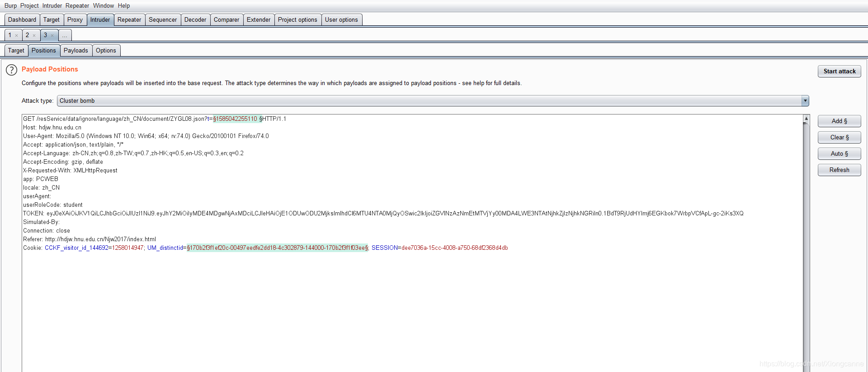Screen dimensions: 868x372
Task: Click the Clear § button
Action: point(840,138)
